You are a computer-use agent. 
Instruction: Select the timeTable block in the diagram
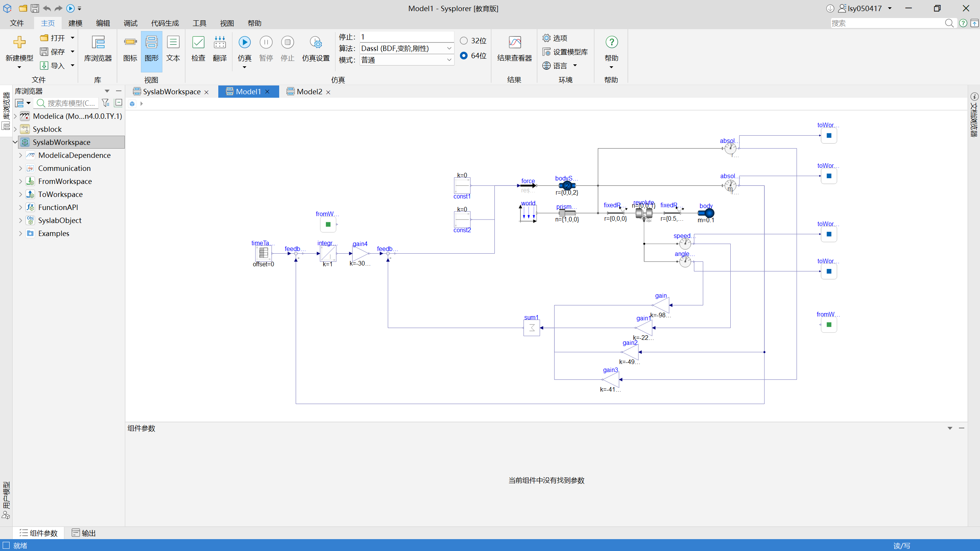click(x=263, y=253)
